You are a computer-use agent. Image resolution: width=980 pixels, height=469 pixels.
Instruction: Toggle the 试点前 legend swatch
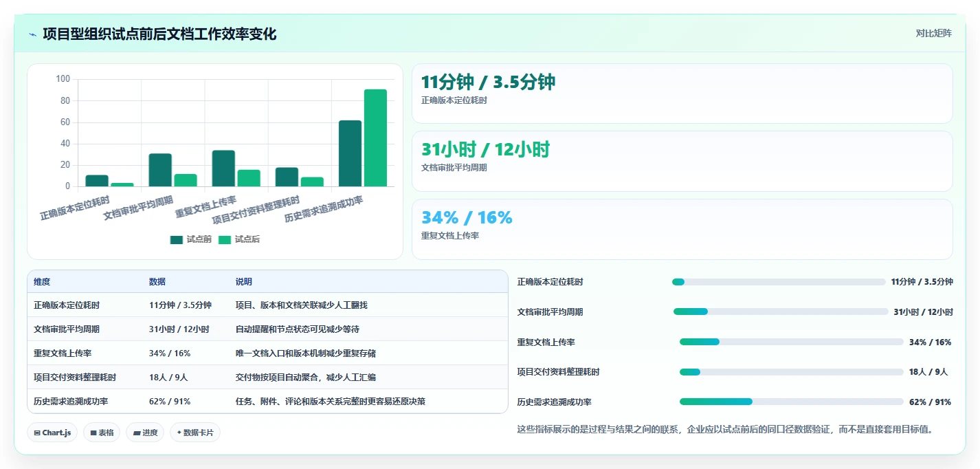[x=177, y=239]
